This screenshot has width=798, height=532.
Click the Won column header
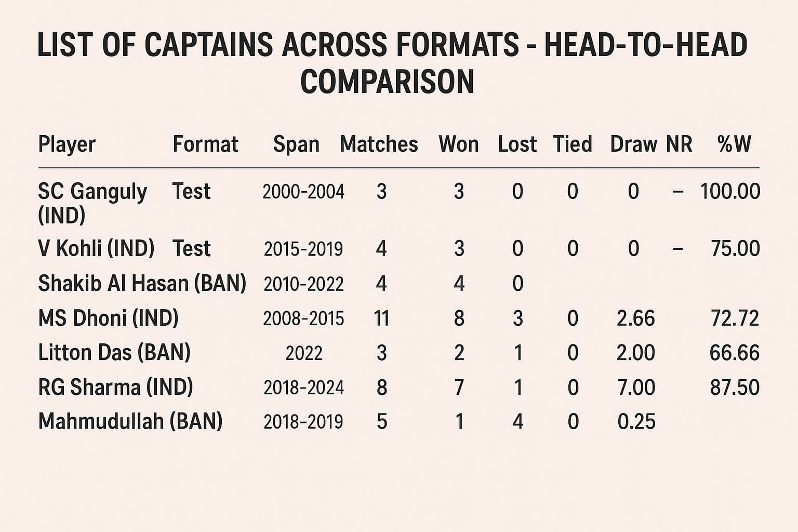[458, 144]
